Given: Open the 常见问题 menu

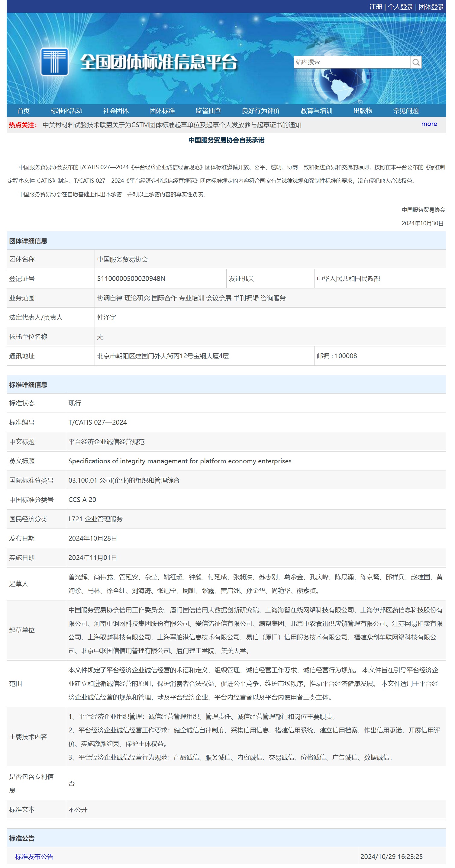Looking at the screenshot, I should coord(406,111).
